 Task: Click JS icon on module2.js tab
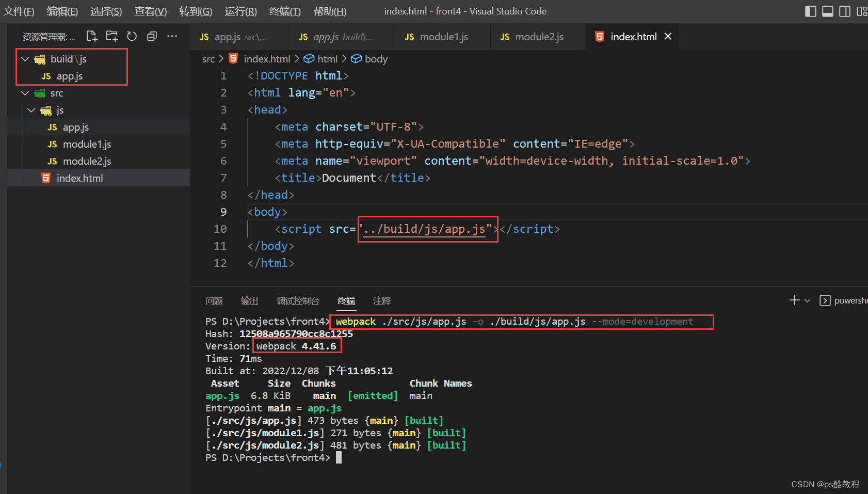505,37
